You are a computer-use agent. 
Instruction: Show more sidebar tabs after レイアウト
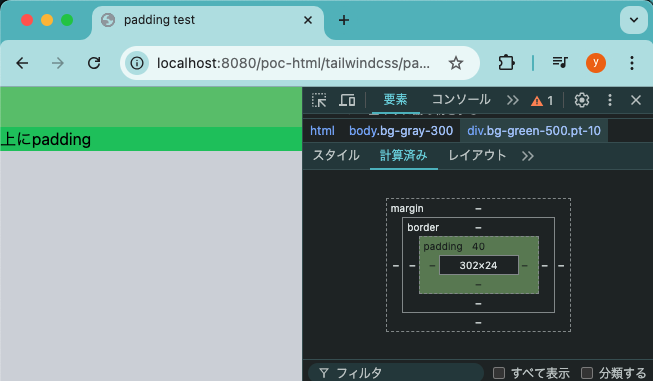[528, 156]
